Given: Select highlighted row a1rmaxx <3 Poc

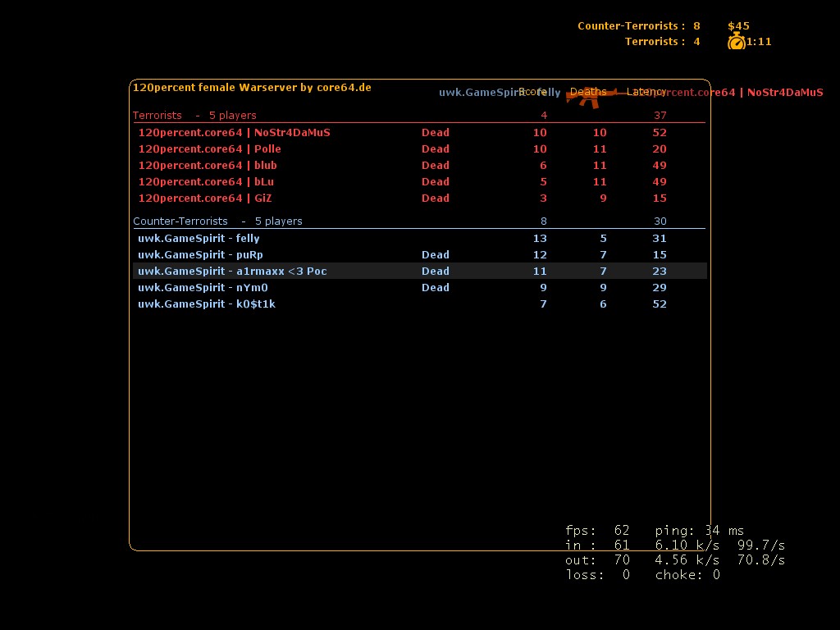Looking at the screenshot, I should tap(232, 271).
